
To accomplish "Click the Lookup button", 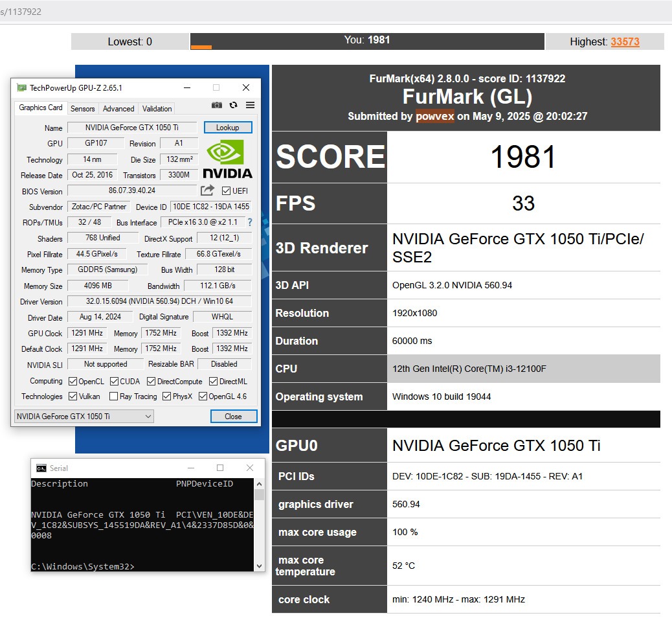I will [228, 128].
